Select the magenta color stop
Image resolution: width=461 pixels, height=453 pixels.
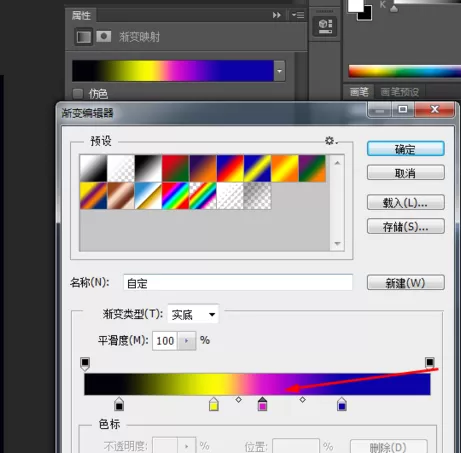click(262, 404)
